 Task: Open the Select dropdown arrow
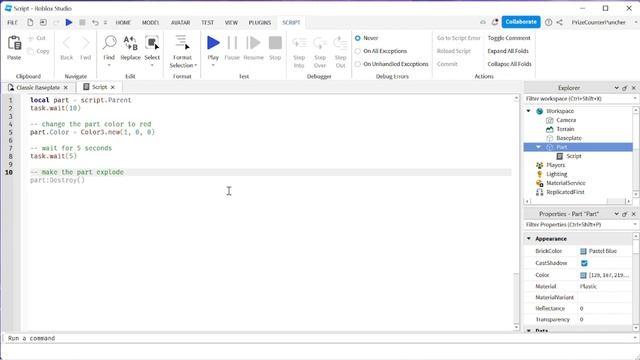(152, 65)
